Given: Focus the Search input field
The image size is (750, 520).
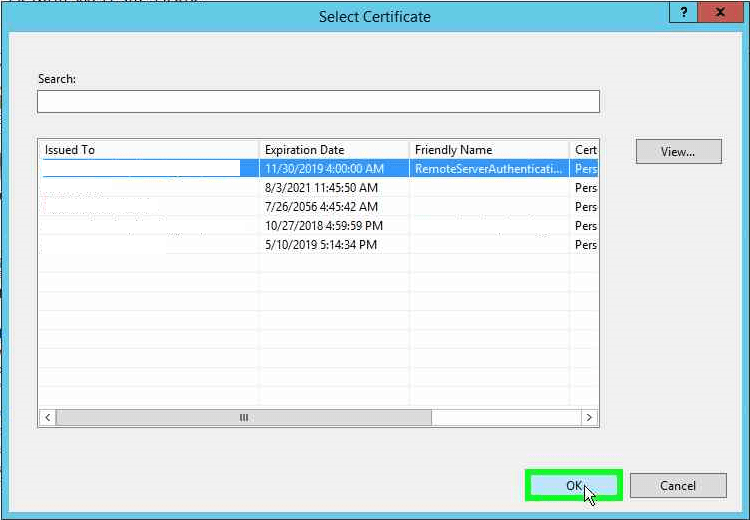Looking at the screenshot, I should click(x=318, y=101).
